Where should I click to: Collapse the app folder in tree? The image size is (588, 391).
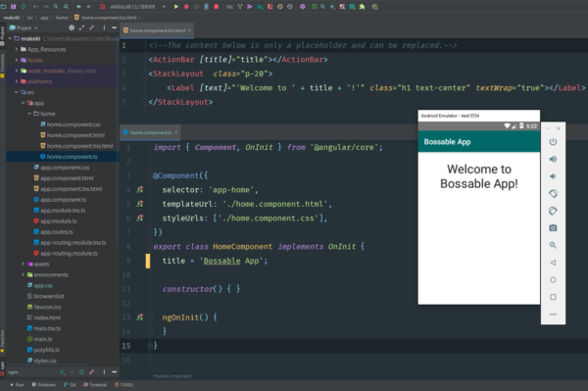[x=23, y=103]
